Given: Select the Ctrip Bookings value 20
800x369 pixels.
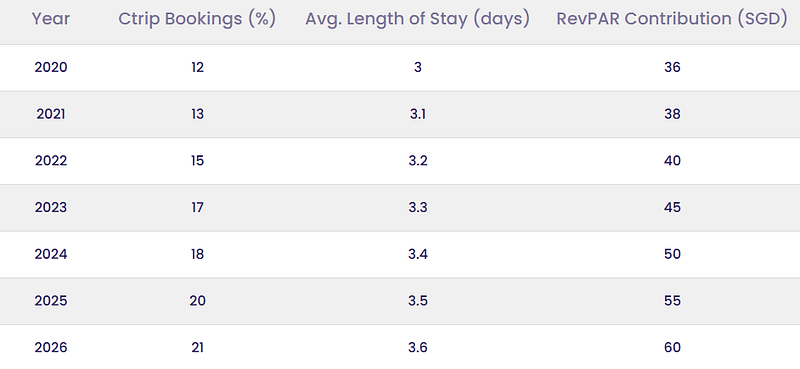Looking at the screenshot, I should coord(197,301).
